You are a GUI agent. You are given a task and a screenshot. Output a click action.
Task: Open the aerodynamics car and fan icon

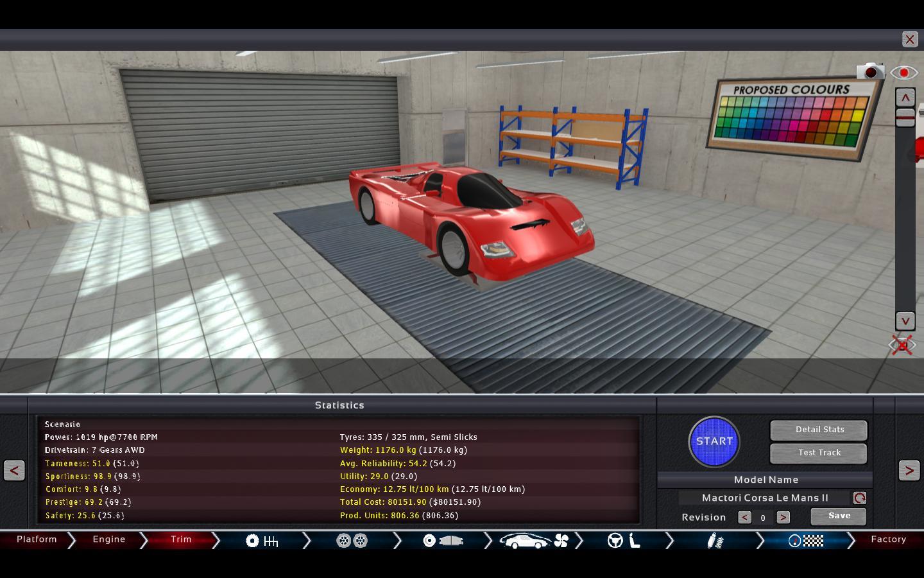coord(534,541)
